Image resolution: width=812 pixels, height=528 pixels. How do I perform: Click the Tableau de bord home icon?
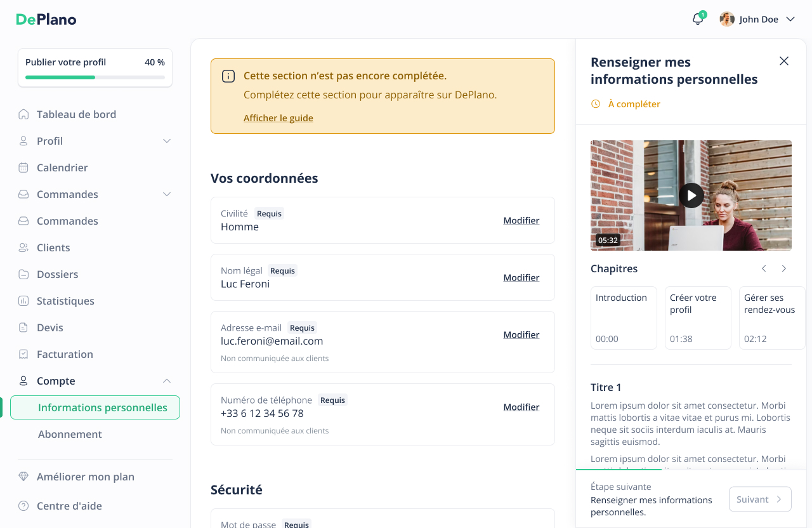pyautogui.click(x=23, y=114)
